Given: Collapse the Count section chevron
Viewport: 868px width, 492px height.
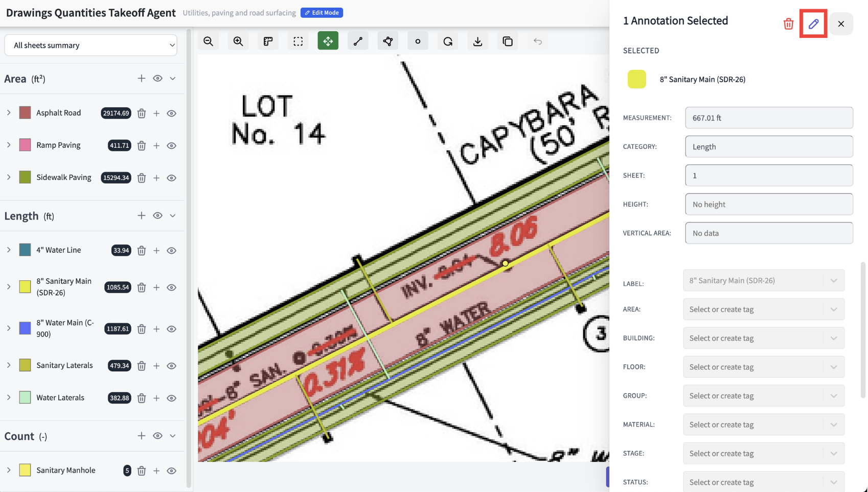Looking at the screenshot, I should pyautogui.click(x=173, y=436).
